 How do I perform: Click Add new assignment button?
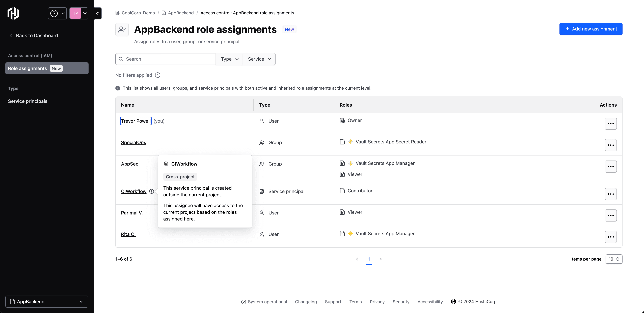[591, 29]
